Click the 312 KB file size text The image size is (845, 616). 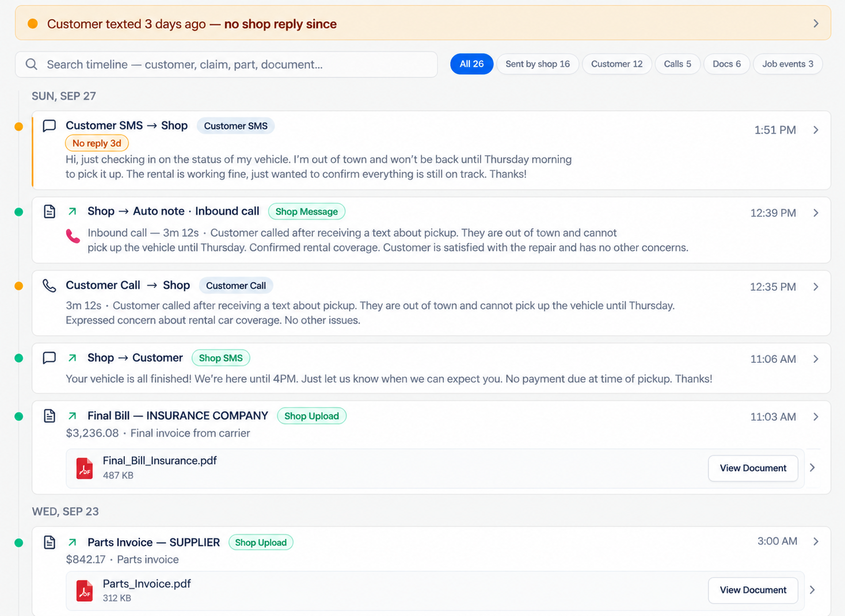pyautogui.click(x=117, y=598)
